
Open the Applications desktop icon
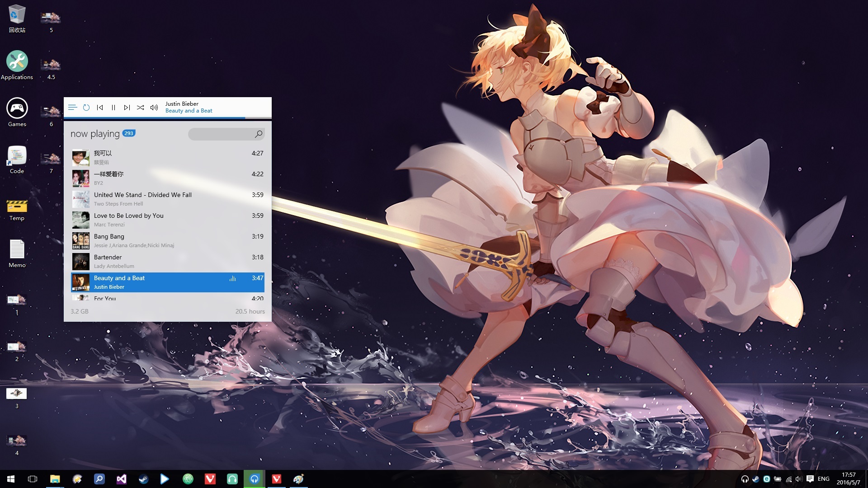(x=17, y=61)
